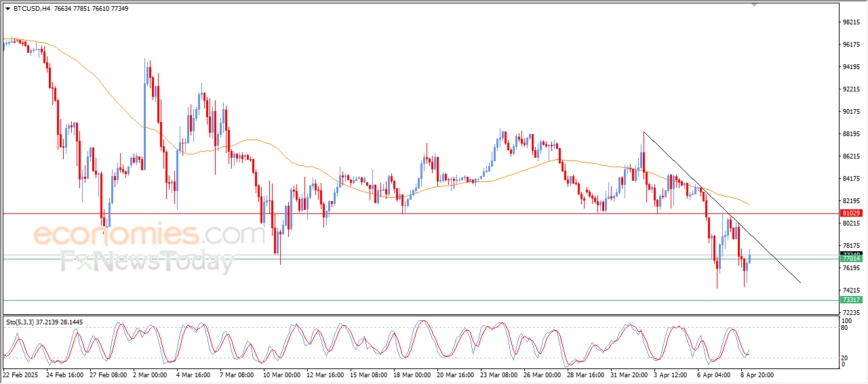Click the 28 Mar 16:00 time label
The image size is (868, 384).
[585, 375]
